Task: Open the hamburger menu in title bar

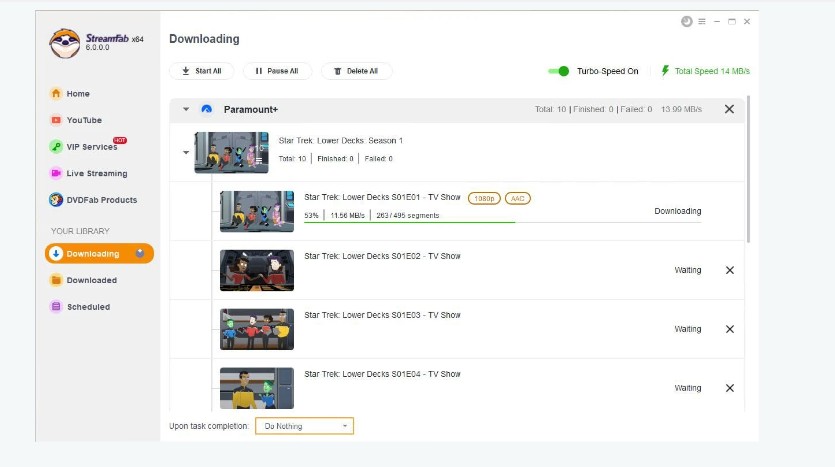Action: point(702,21)
